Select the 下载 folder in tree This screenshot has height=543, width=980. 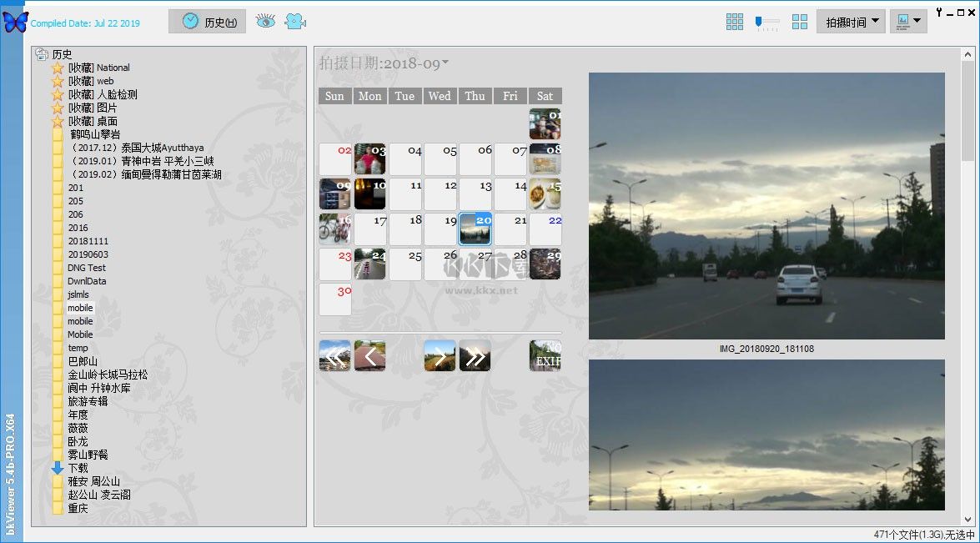tap(78, 468)
